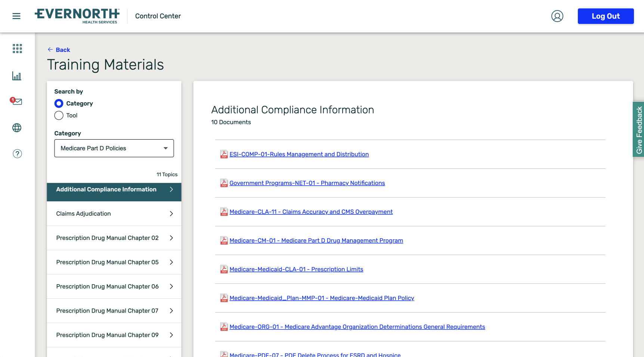This screenshot has width=644, height=357.
Task: Click PDF icon for ESI-COMP-01 document
Action: coord(224,154)
